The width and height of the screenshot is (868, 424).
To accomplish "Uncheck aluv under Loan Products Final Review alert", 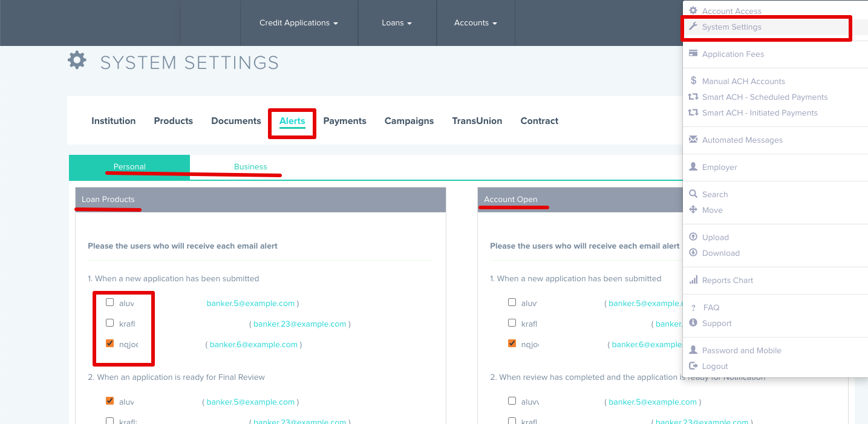I will coord(109,401).
